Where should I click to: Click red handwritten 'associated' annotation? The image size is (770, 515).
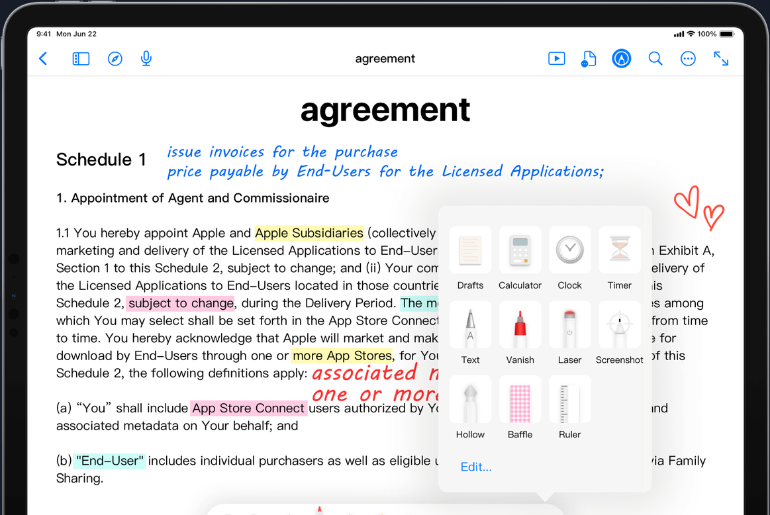pos(365,373)
